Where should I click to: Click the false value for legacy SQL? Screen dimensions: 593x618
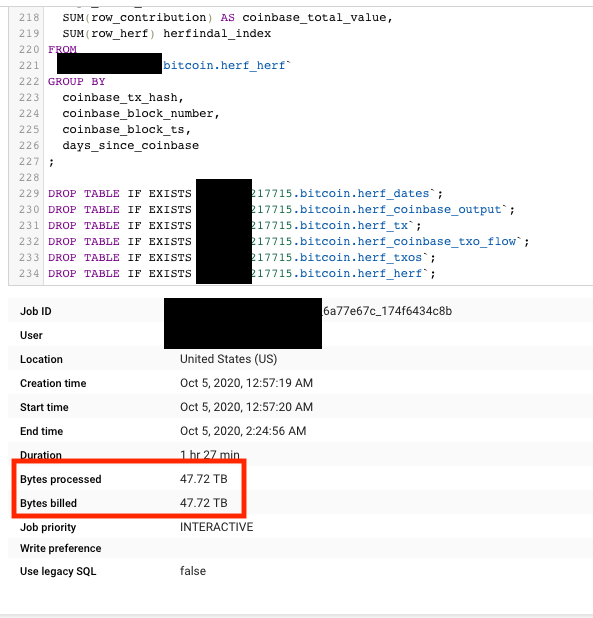(x=193, y=571)
